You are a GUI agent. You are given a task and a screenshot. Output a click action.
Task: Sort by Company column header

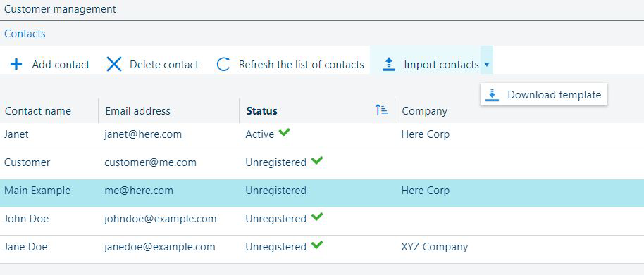click(424, 111)
